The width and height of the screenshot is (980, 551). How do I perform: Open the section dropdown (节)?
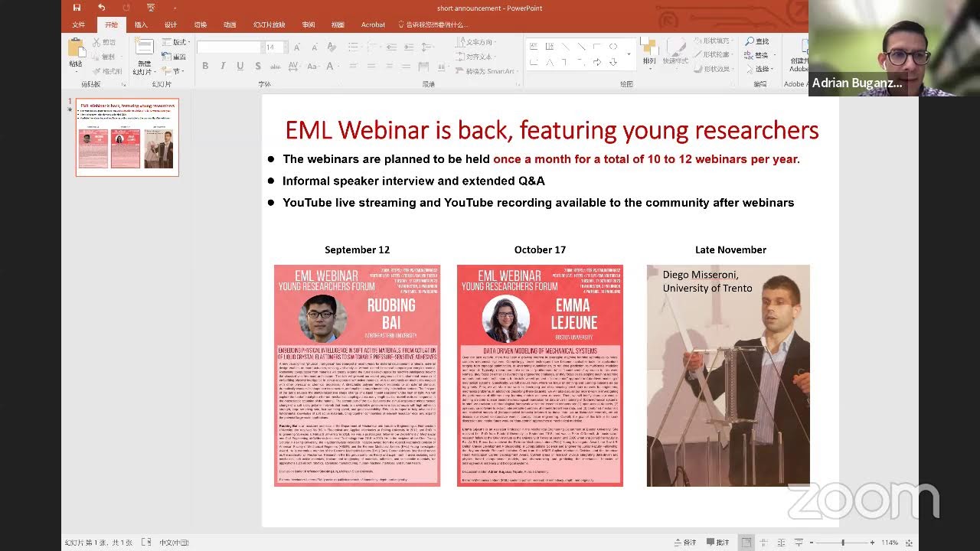pyautogui.click(x=173, y=71)
